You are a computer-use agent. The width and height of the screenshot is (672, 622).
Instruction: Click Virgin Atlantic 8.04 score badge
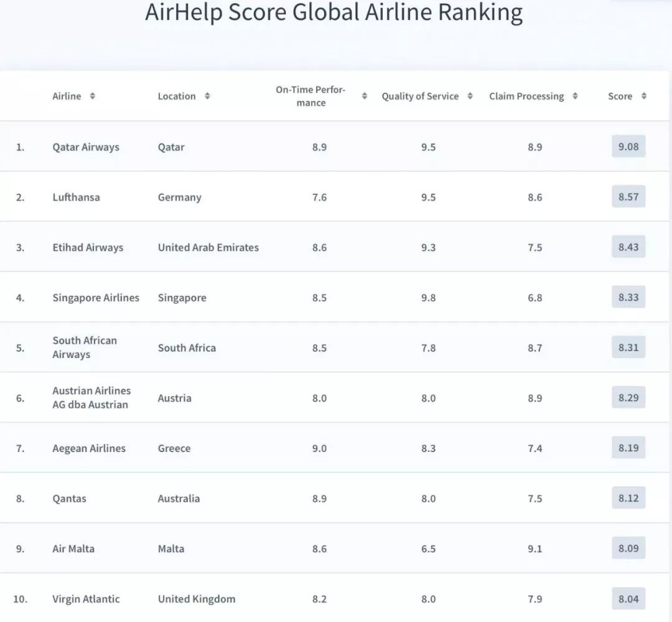click(x=628, y=599)
